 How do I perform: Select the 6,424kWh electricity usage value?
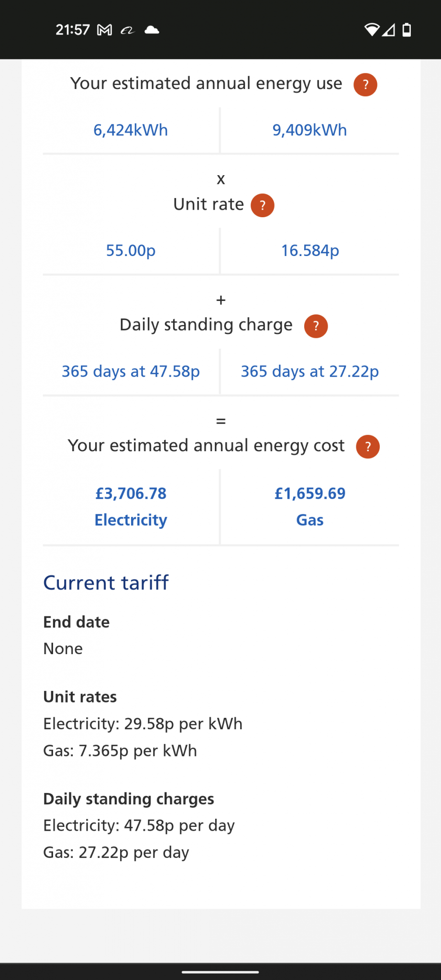pos(131,130)
